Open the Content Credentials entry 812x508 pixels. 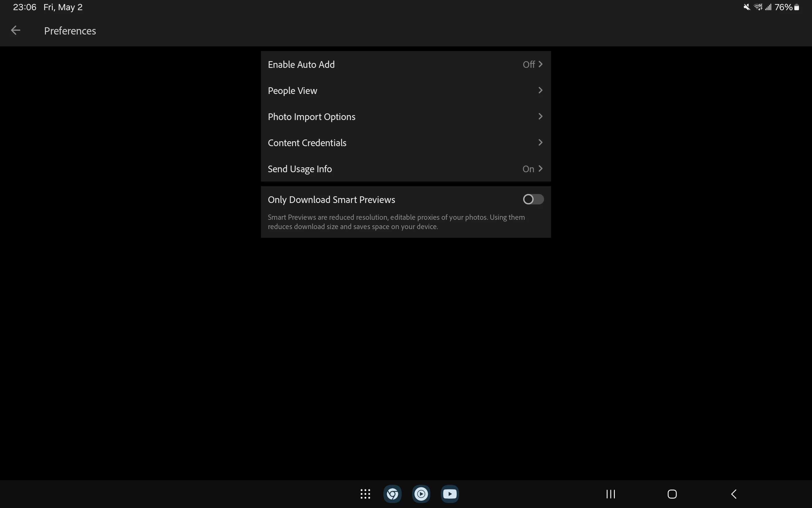tap(307, 143)
